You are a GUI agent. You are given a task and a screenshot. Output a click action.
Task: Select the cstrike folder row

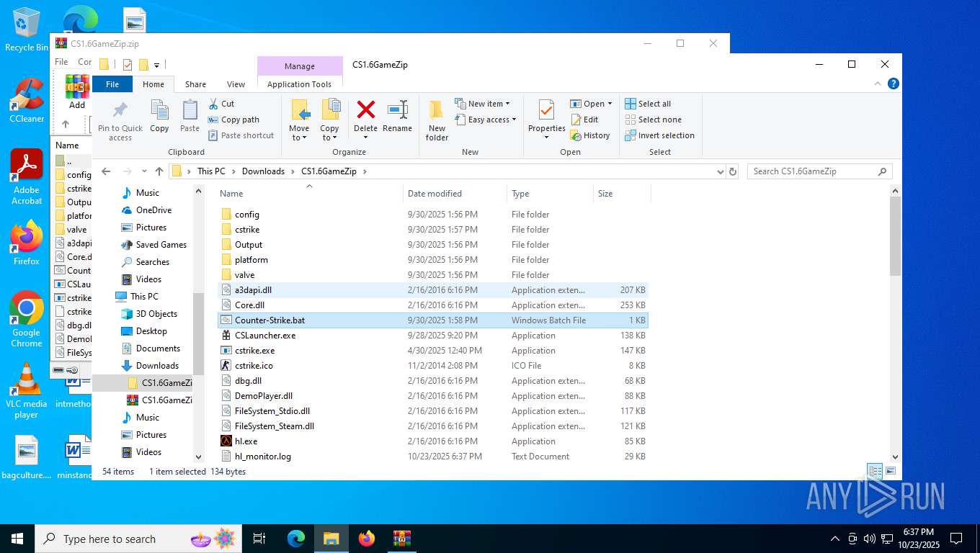point(432,230)
